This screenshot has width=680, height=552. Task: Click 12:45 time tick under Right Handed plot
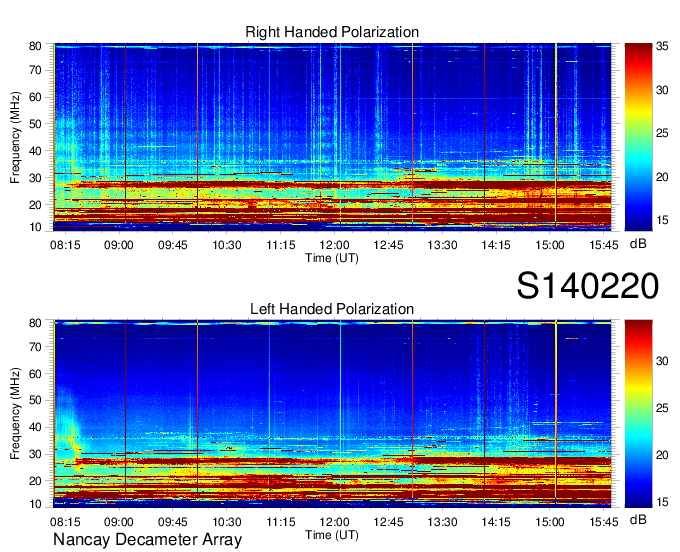[388, 245]
